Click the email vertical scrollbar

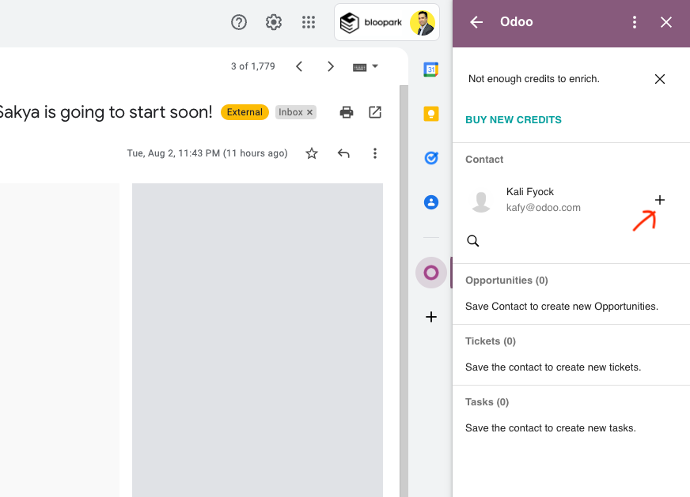pos(404,291)
